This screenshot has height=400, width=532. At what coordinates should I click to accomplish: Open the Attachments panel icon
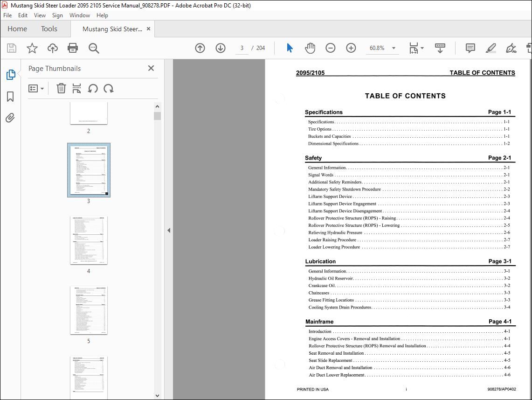pyautogui.click(x=10, y=118)
